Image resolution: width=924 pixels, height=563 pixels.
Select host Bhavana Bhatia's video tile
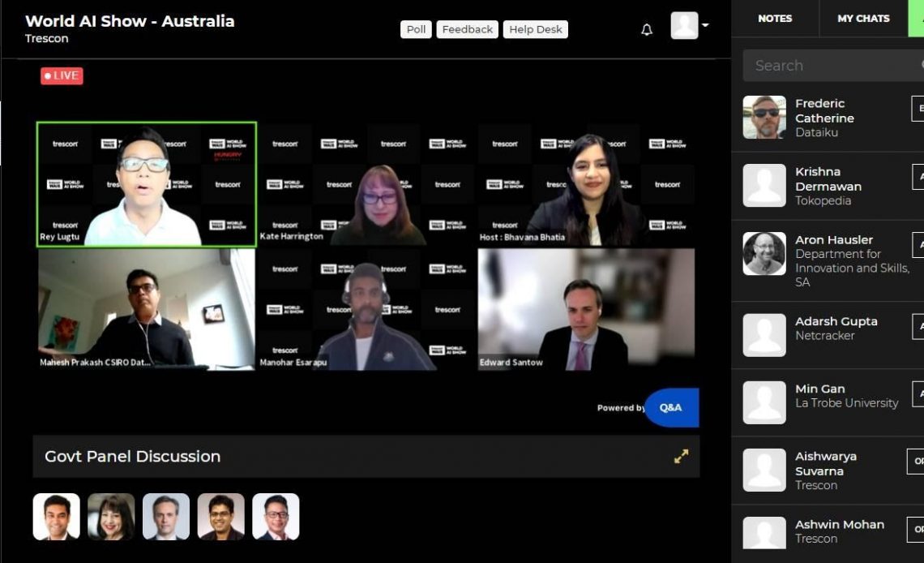[x=586, y=184]
